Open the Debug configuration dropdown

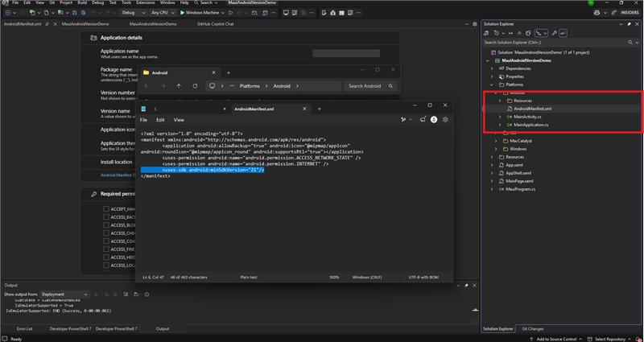134,13
